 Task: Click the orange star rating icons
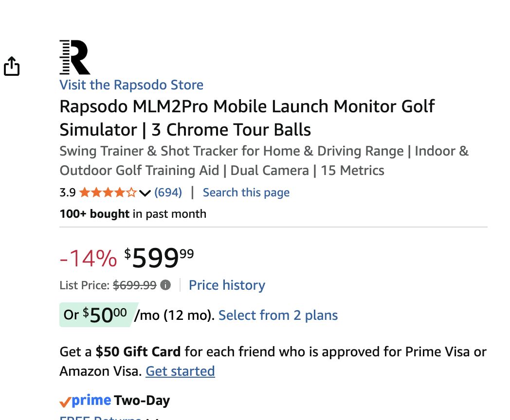pyautogui.click(x=108, y=192)
